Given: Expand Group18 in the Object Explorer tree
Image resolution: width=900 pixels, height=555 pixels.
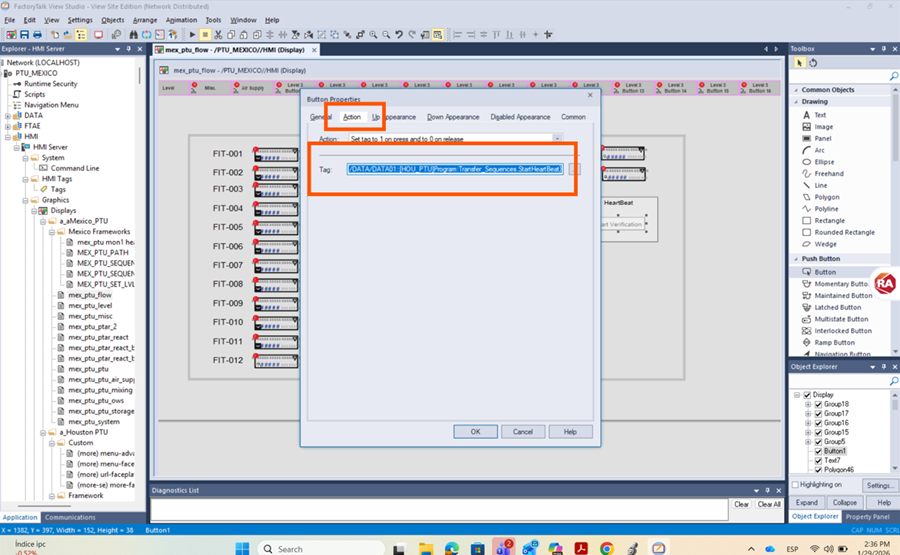Looking at the screenshot, I should click(808, 404).
